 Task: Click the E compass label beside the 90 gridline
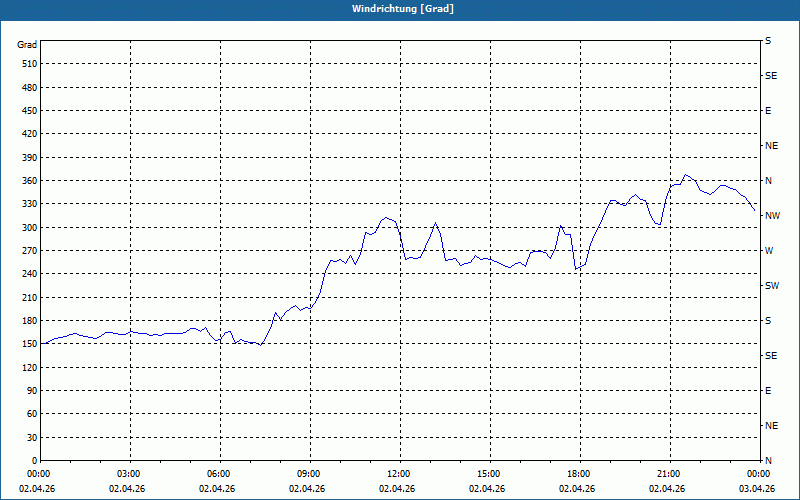(x=768, y=391)
